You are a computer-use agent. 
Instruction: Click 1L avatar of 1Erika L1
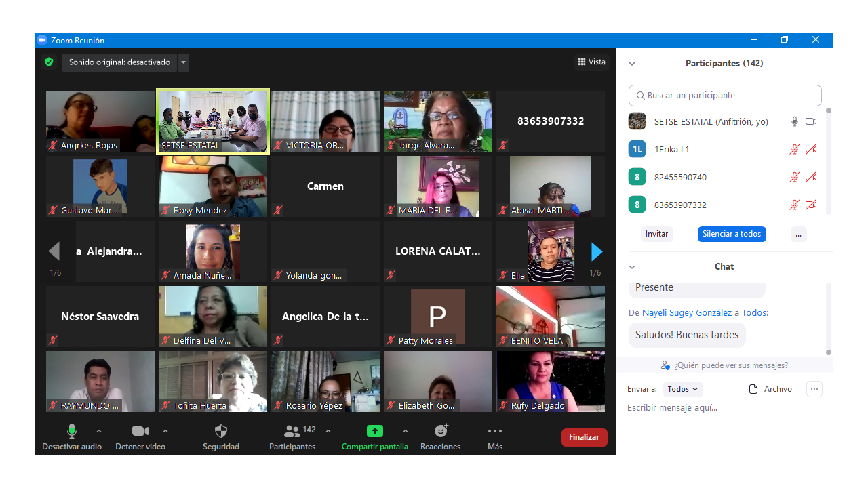(x=637, y=149)
